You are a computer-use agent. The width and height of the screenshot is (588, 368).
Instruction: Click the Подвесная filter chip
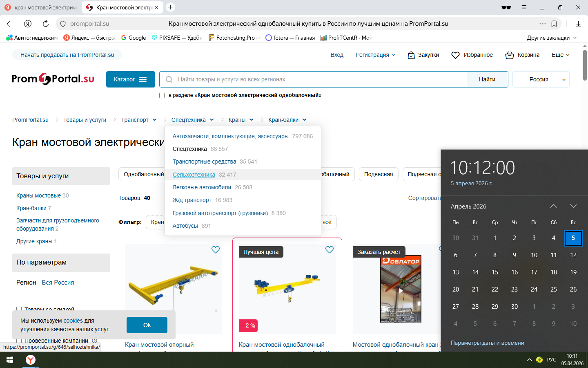tap(379, 174)
